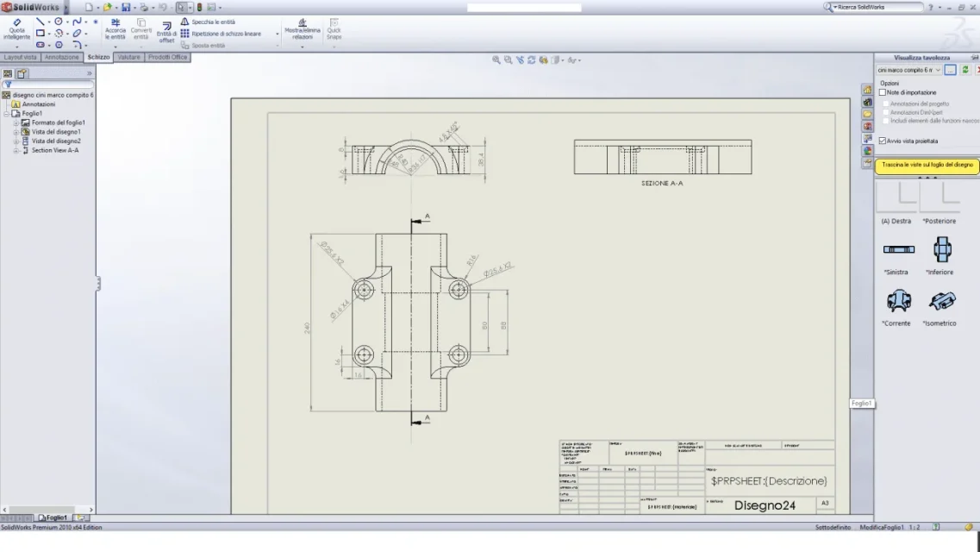The image size is (980, 552).
Task: Select Annotazioni in the feature tree
Action: (x=39, y=104)
